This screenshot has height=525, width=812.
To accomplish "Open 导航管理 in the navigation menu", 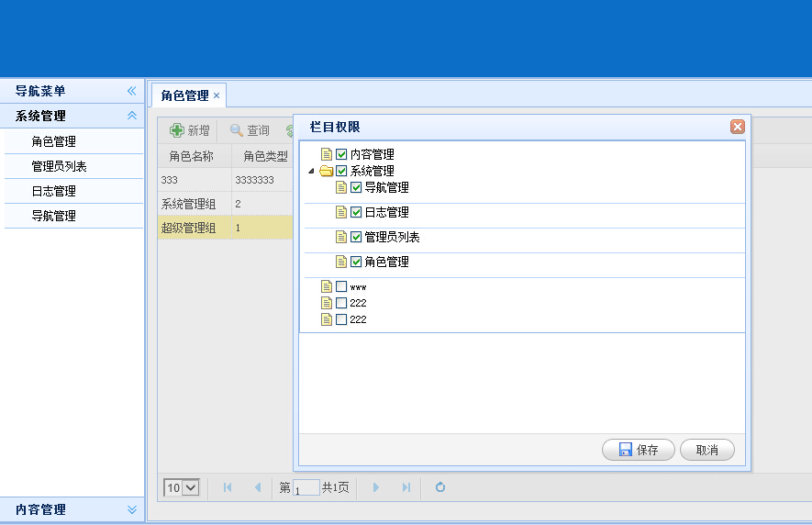I will tap(73, 216).
